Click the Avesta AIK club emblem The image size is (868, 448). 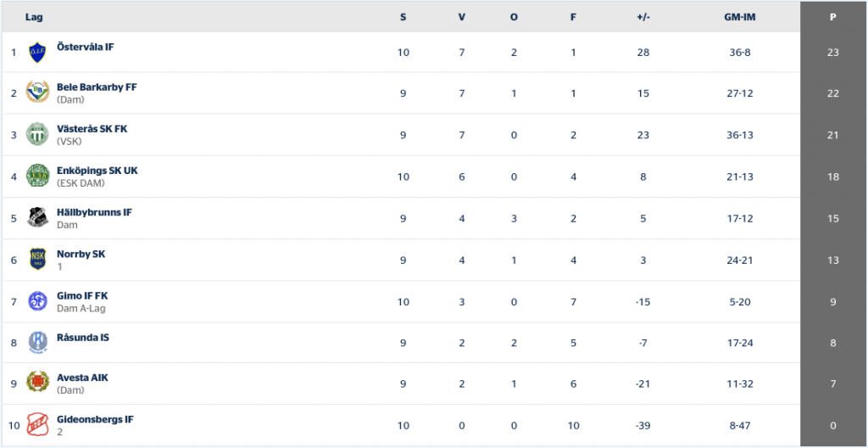coord(37,384)
